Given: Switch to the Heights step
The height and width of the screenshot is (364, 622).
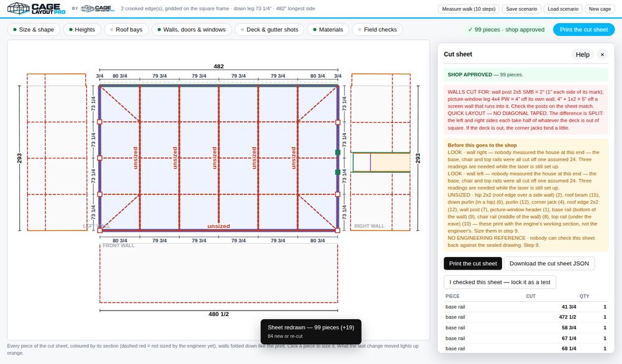Looking at the screenshot, I should pyautogui.click(x=81, y=29).
